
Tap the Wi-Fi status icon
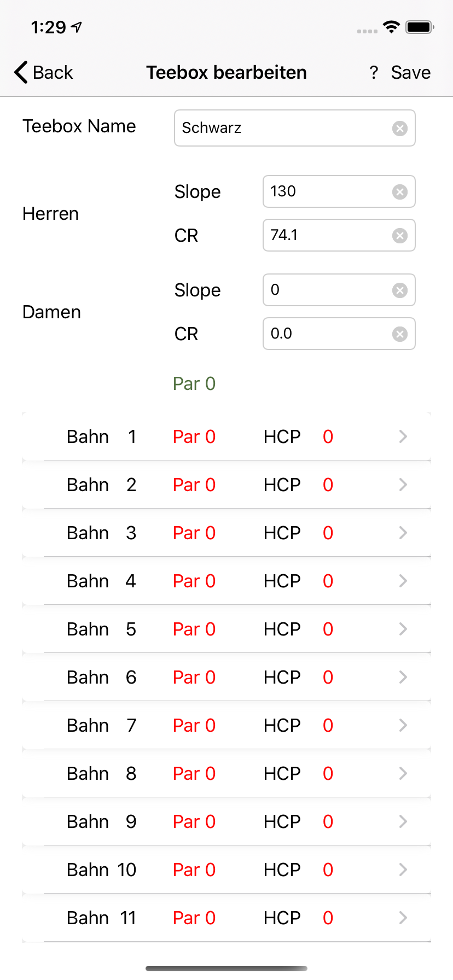tap(391, 27)
